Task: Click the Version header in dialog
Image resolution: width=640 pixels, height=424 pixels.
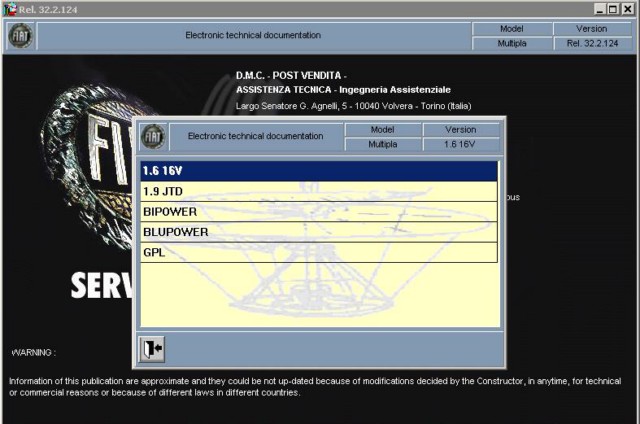Action: click(459, 129)
